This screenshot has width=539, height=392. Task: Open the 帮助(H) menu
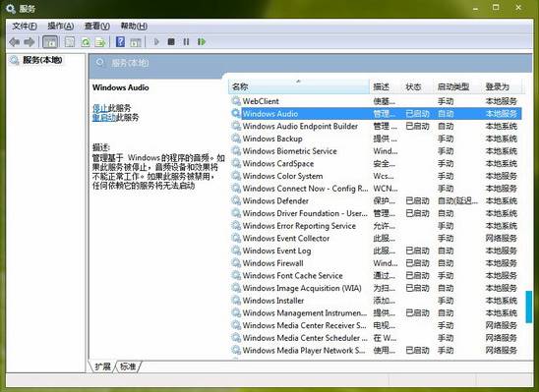[x=134, y=26]
